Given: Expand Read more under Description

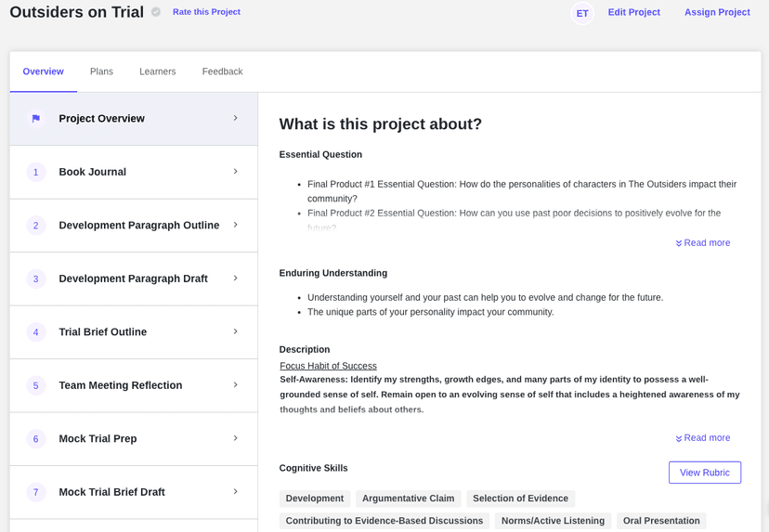Looking at the screenshot, I should point(703,438).
